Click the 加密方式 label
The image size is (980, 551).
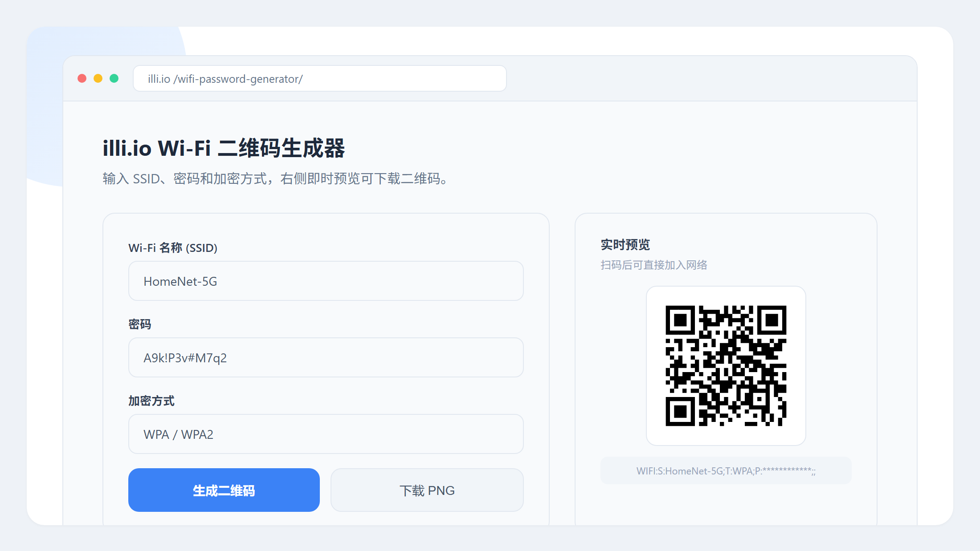[151, 401]
